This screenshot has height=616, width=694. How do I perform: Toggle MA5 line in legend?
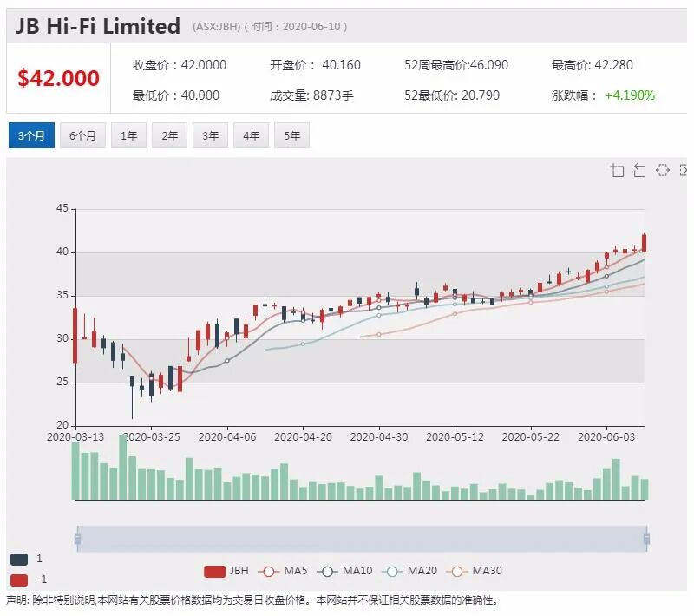click(283, 571)
